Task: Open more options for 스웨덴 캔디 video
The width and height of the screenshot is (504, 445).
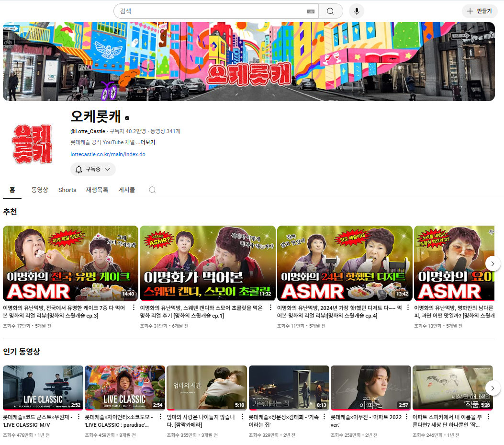Action: 270,308
